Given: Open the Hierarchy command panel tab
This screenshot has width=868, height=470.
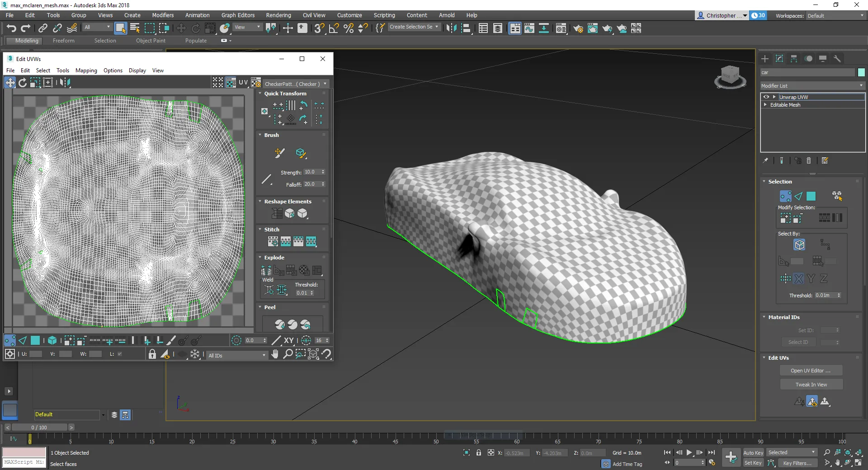Looking at the screenshot, I should pos(794,59).
